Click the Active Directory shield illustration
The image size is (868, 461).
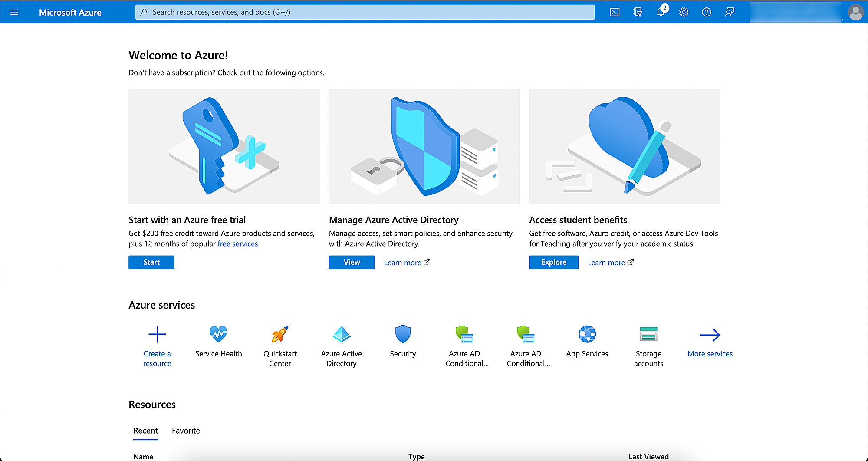tap(424, 146)
